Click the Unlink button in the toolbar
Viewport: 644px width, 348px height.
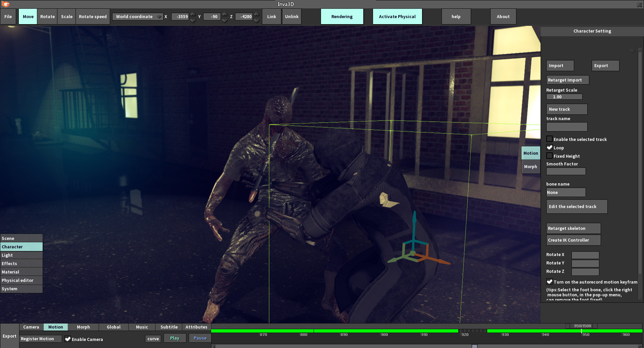pos(291,16)
